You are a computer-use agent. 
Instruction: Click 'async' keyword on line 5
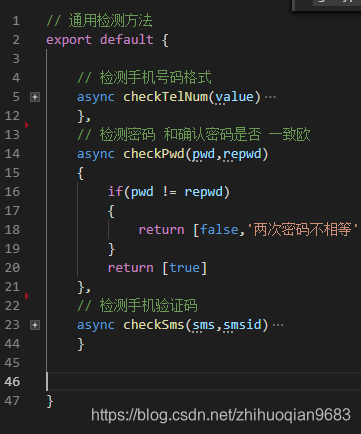96,97
